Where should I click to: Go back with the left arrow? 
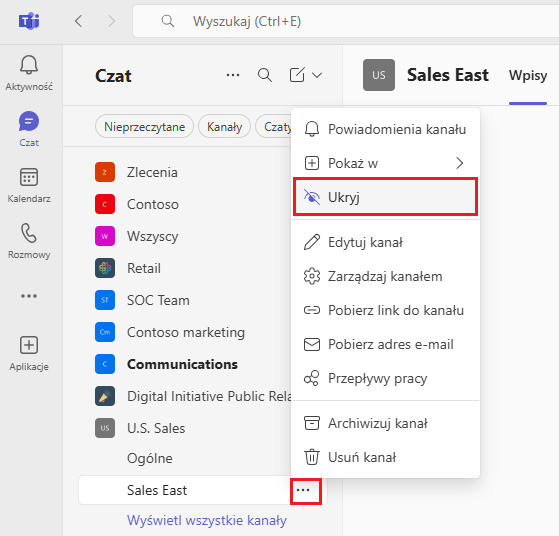pos(79,21)
